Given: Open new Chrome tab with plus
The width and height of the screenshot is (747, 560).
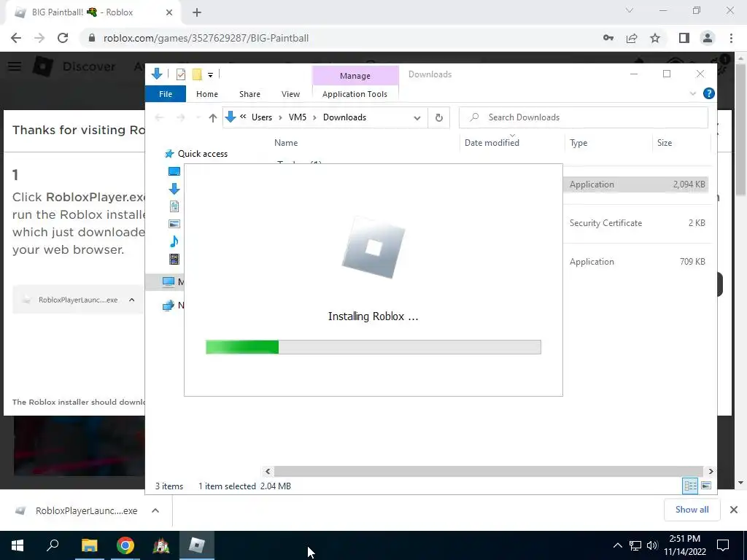Looking at the screenshot, I should pos(197,12).
